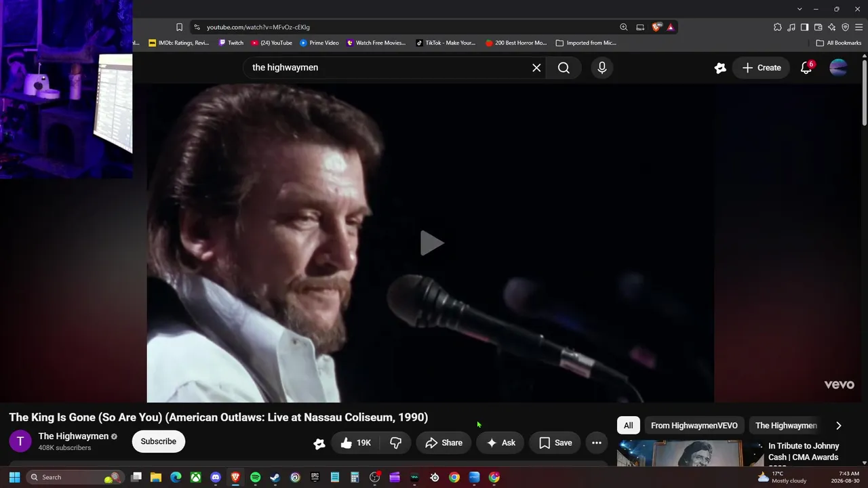Open the Brave Rewards triangle icon
The image size is (868, 488).
671,27
